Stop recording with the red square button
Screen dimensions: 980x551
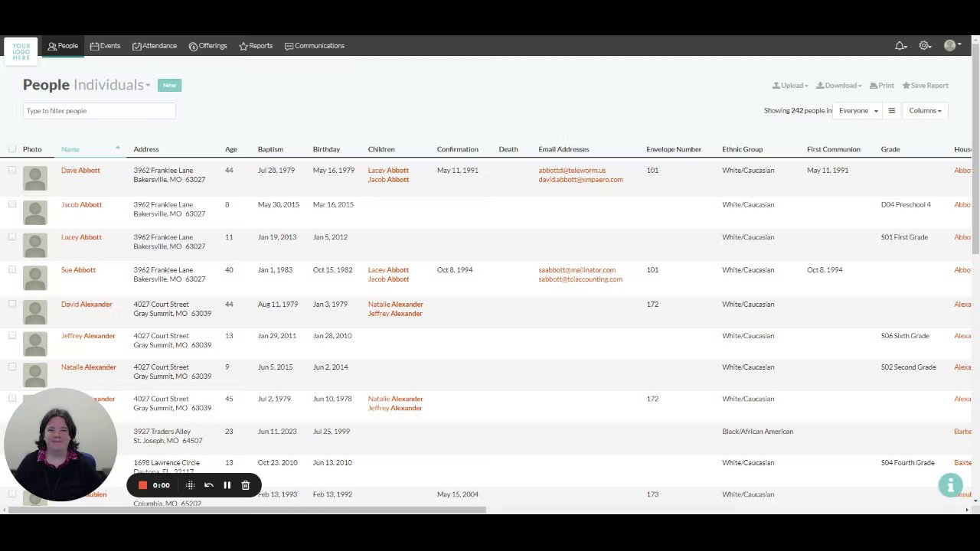(142, 485)
